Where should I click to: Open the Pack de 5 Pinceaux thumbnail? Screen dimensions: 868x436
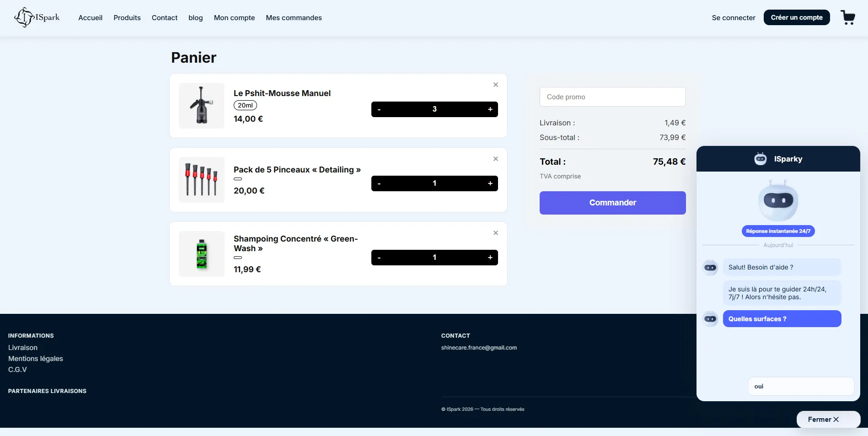pyautogui.click(x=201, y=180)
